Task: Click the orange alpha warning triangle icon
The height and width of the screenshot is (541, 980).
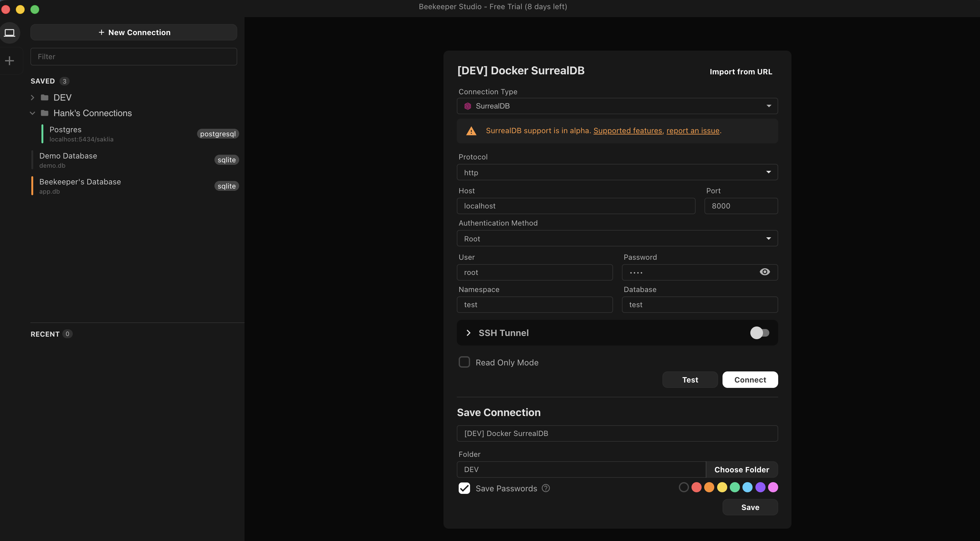Action: pyautogui.click(x=471, y=131)
